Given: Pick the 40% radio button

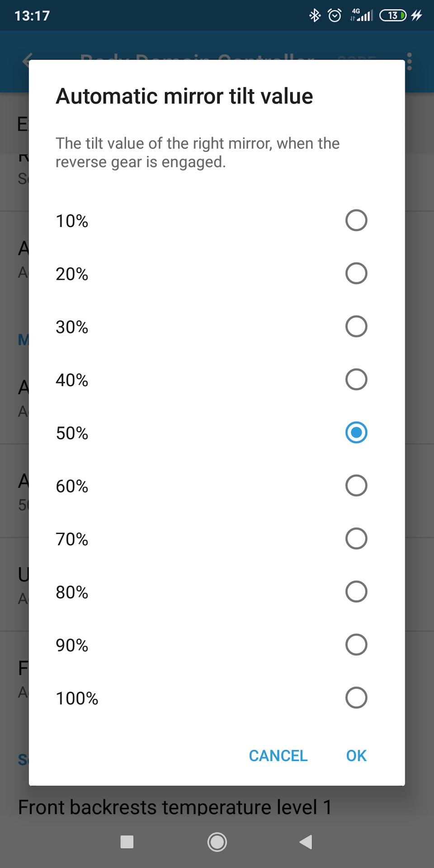Looking at the screenshot, I should (x=356, y=380).
